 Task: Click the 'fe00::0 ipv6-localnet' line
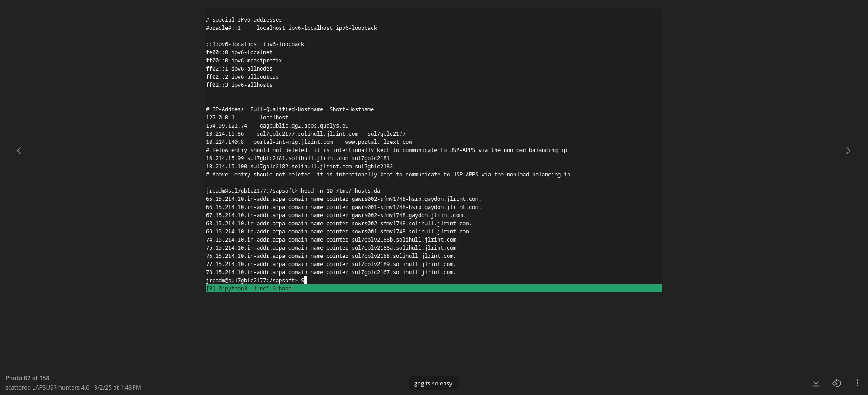[x=239, y=52]
